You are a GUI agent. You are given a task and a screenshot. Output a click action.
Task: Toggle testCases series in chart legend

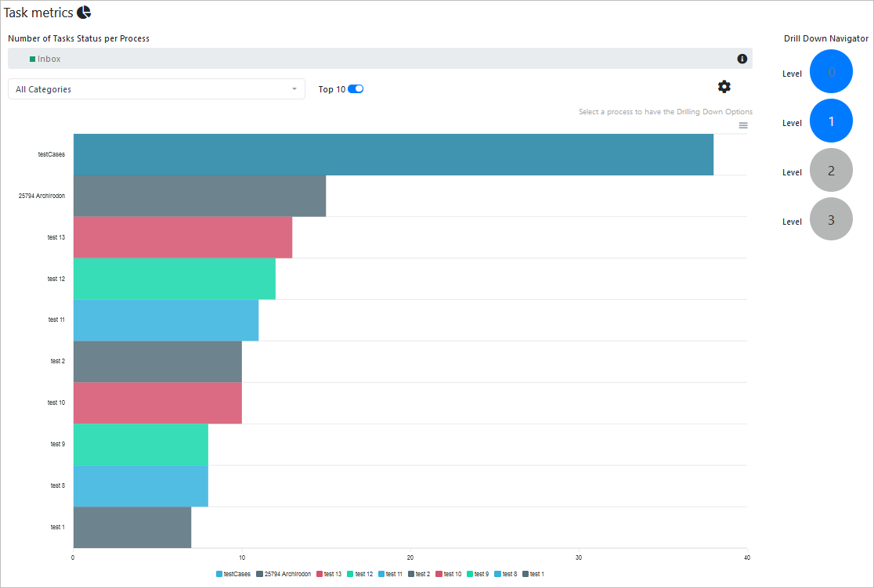233,574
